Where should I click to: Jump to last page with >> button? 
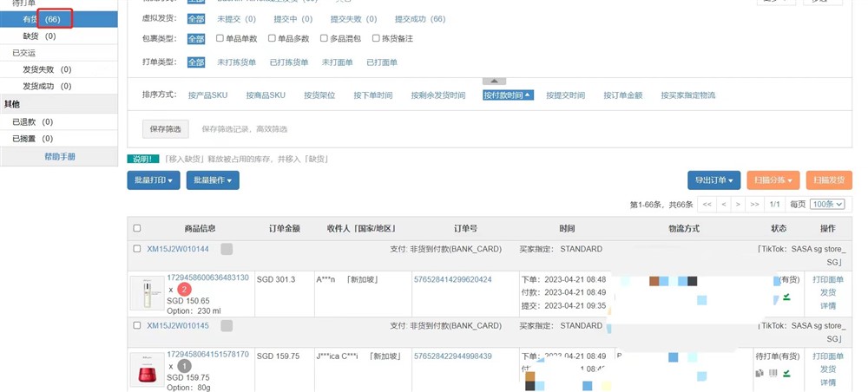[754, 204]
